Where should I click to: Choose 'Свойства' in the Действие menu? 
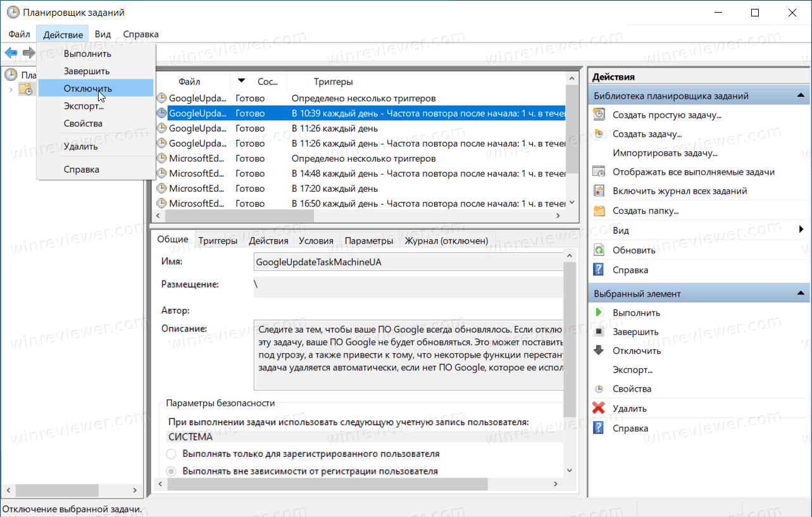96,123
